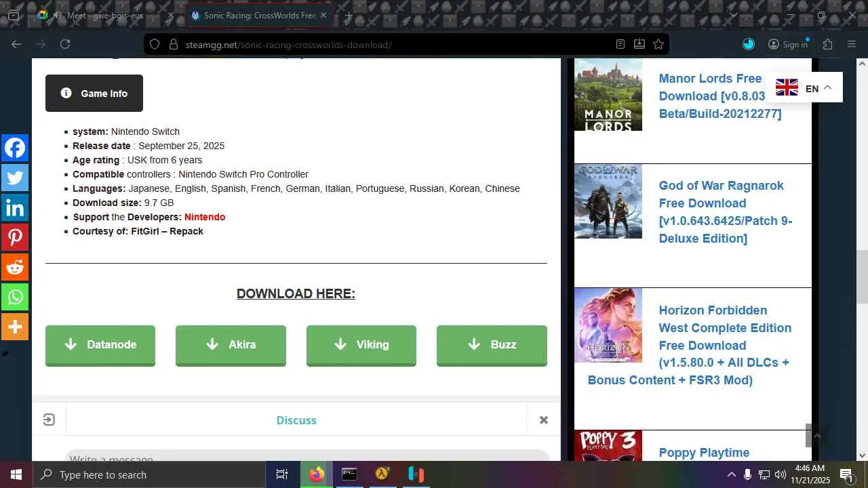Open network settings in system tray
Viewport: 868px width, 488px height.
click(764, 474)
